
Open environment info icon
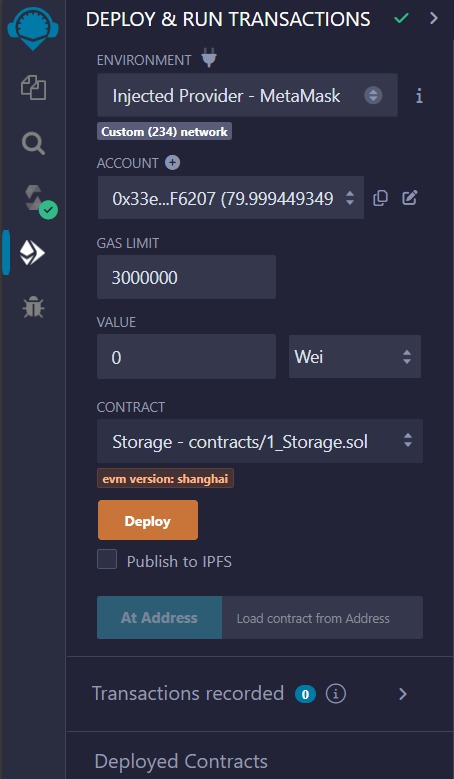coord(419,95)
